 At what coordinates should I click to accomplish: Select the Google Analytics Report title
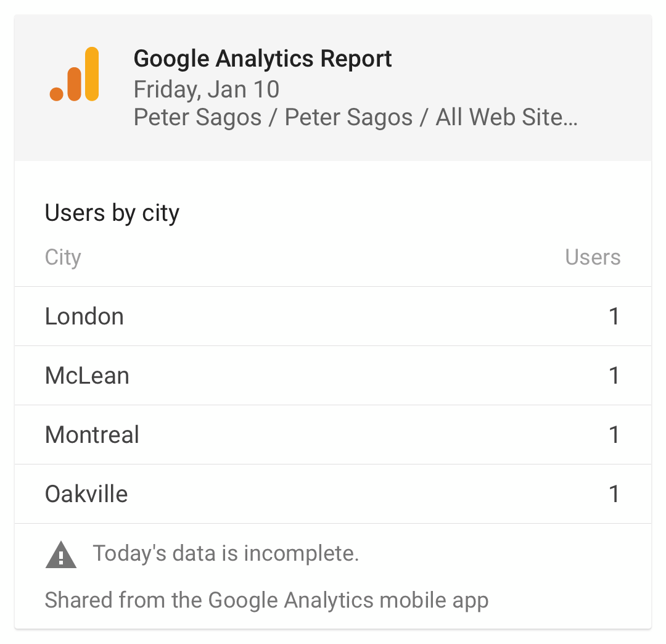pos(262,59)
